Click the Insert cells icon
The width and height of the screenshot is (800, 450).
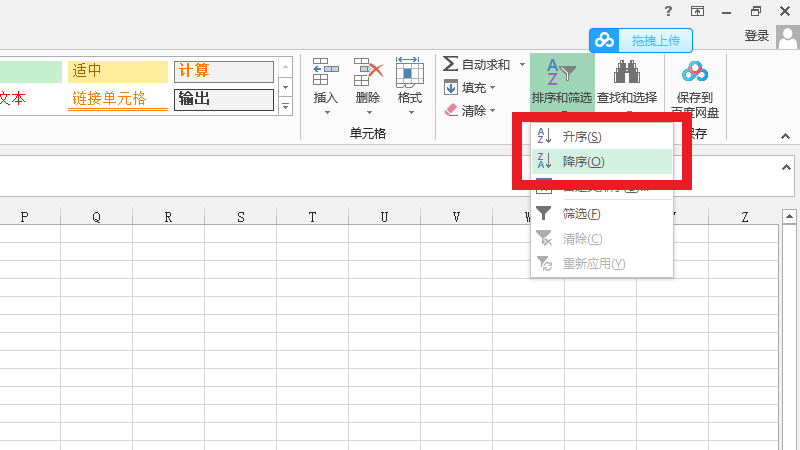[326, 73]
